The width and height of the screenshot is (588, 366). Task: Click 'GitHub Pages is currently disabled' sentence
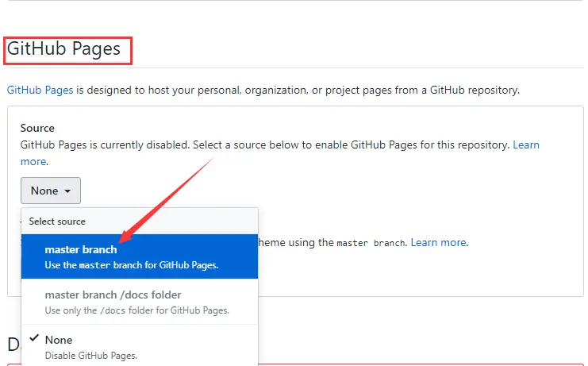coord(105,144)
